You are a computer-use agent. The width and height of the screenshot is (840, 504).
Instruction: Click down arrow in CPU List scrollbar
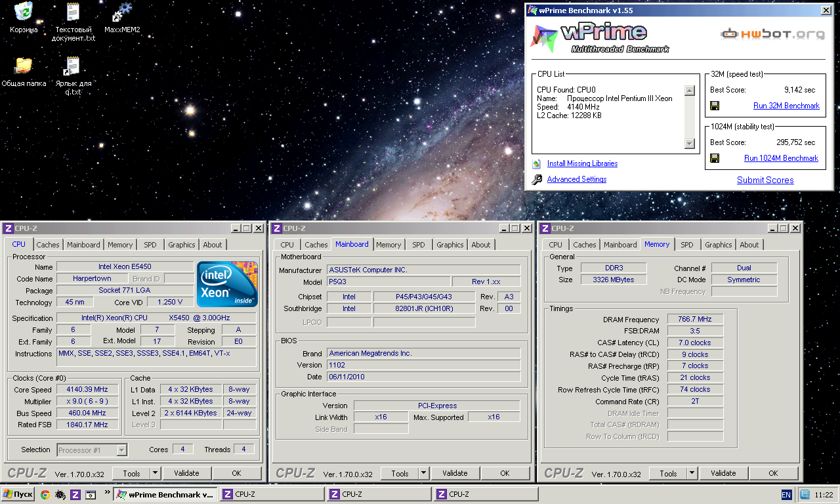point(689,143)
